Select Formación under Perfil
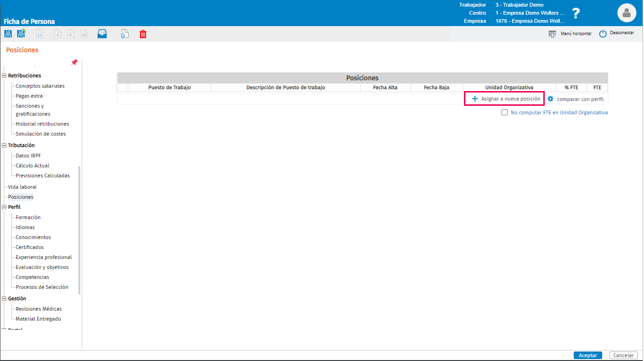The height and width of the screenshot is (361, 644). tap(28, 217)
